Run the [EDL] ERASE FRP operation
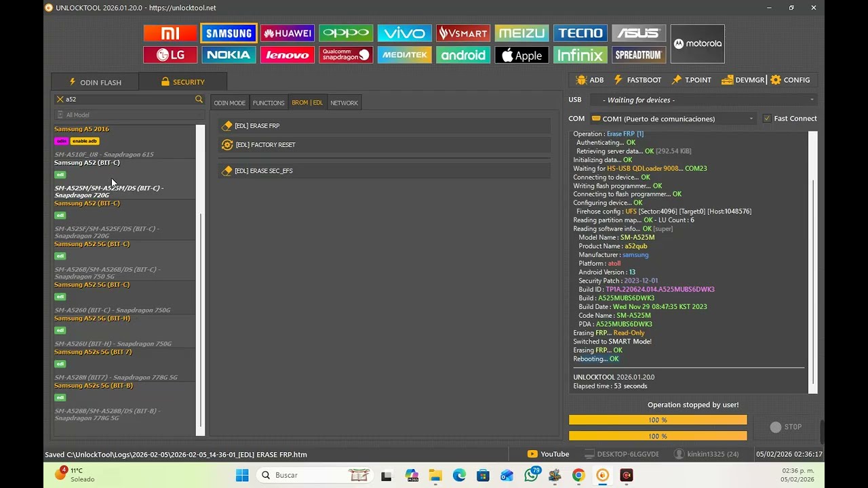The height and width of the screenshot is (488, 868). click(x=384, y=126)
